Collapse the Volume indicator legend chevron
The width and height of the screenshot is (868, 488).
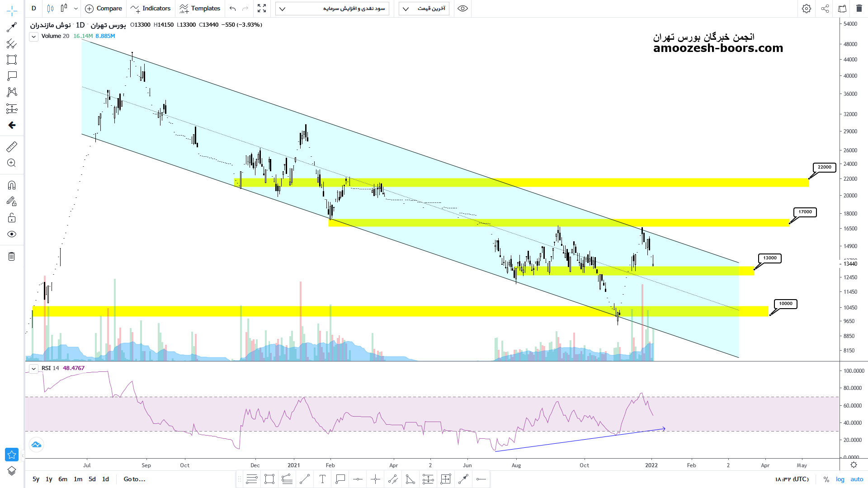[x=34, y=37]
